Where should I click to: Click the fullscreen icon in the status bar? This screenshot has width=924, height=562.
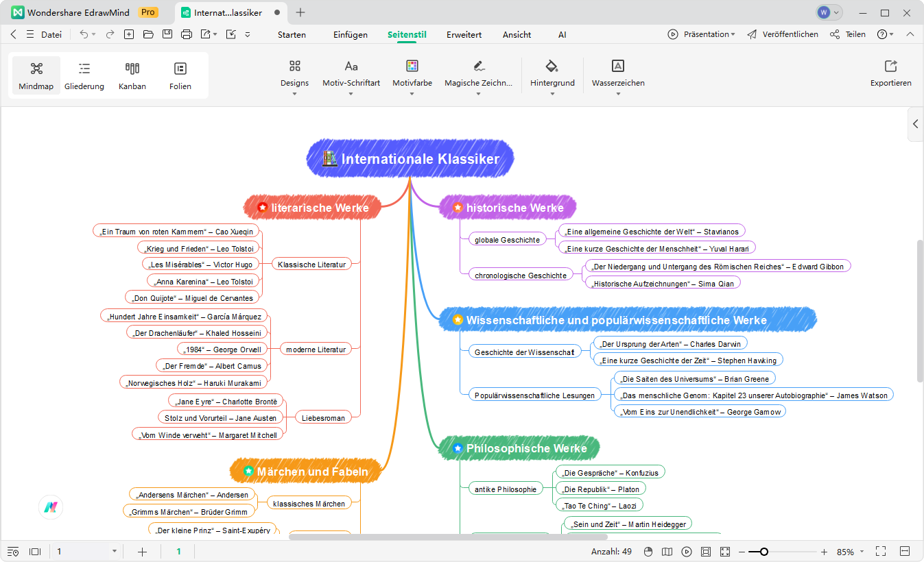coord(881,552)
